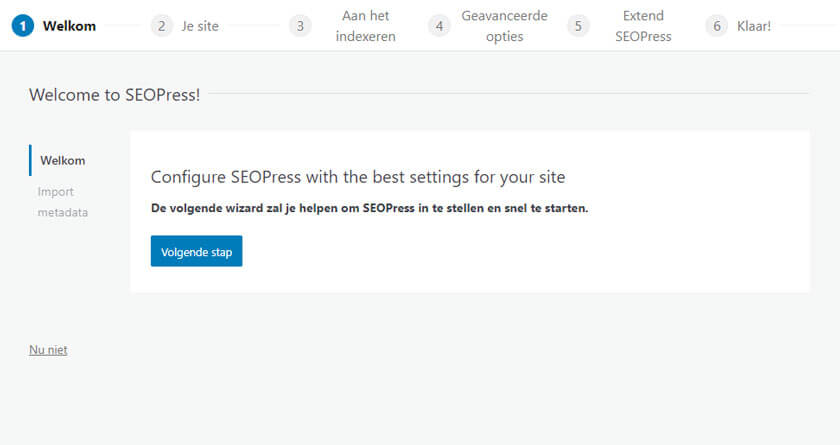Click the bold wizard description text
The width and height of the screenshot is (840, 445).
pos(369,209)
